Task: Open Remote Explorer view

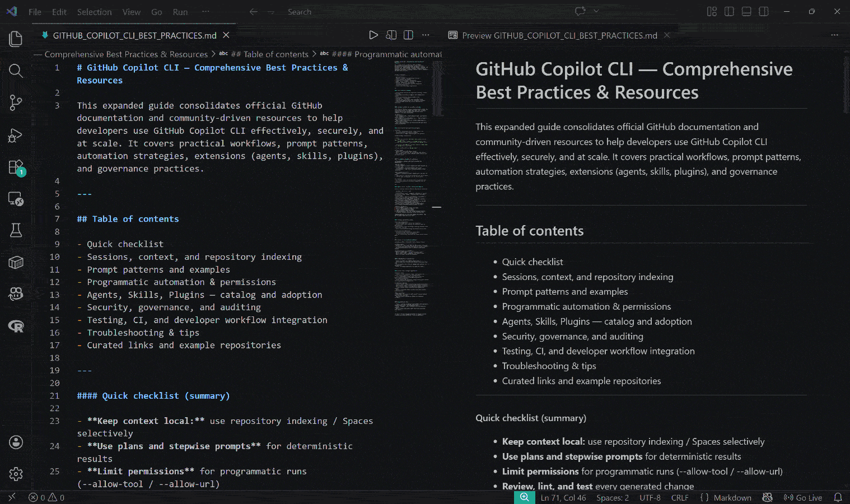Action: (16, 199)
